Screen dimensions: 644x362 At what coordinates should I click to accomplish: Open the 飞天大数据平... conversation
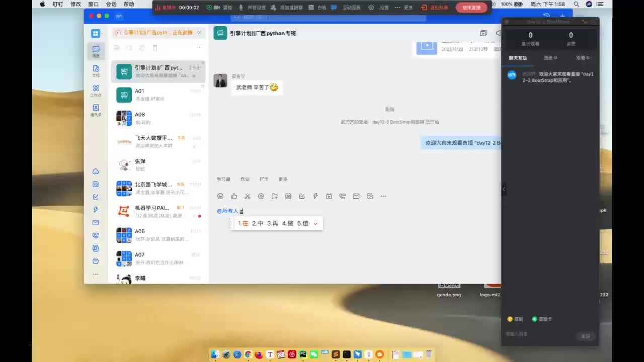tap(158, 141)
